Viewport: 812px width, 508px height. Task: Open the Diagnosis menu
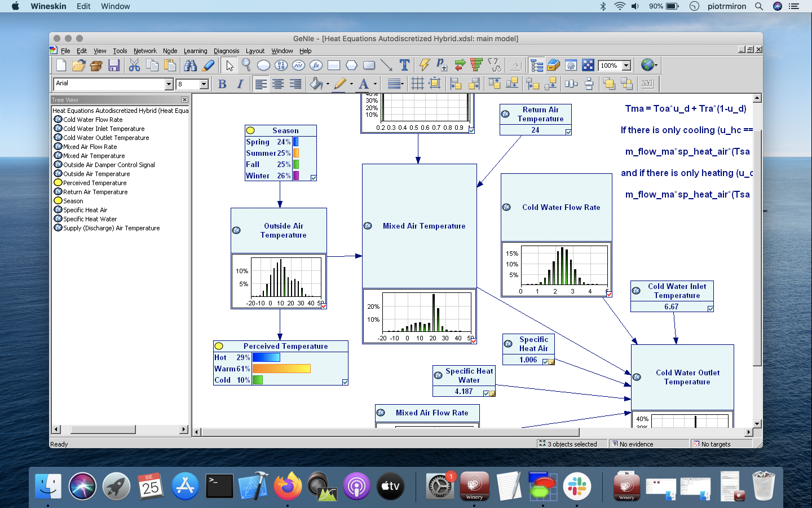[226, 51]
